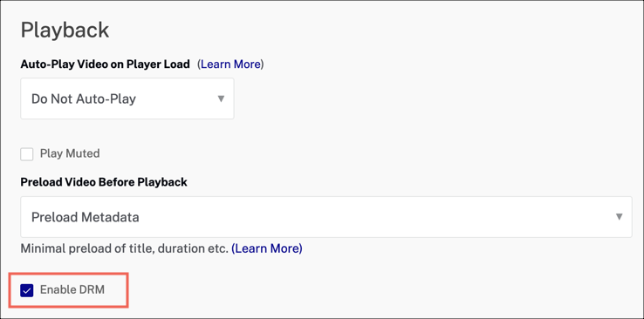This screenshot has height=319, width=644.
Task: Click the triangle arrow in Do Not Auto-Play box
Action: pos(221,98)
